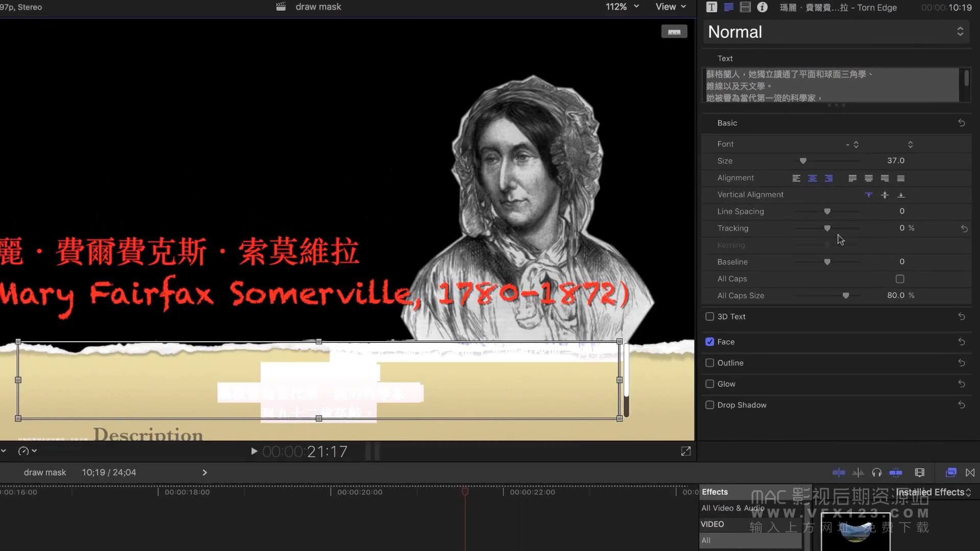The image size is (980, 551).
Task: Justify text with last line right
Action: pyautogui.click(x=885, y=178)
